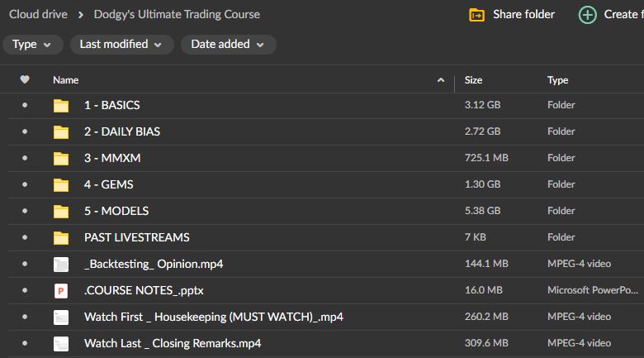Screen dimensions: 644x358
Task: Sort files by the Type column header
Action: (x=557, y=80)
